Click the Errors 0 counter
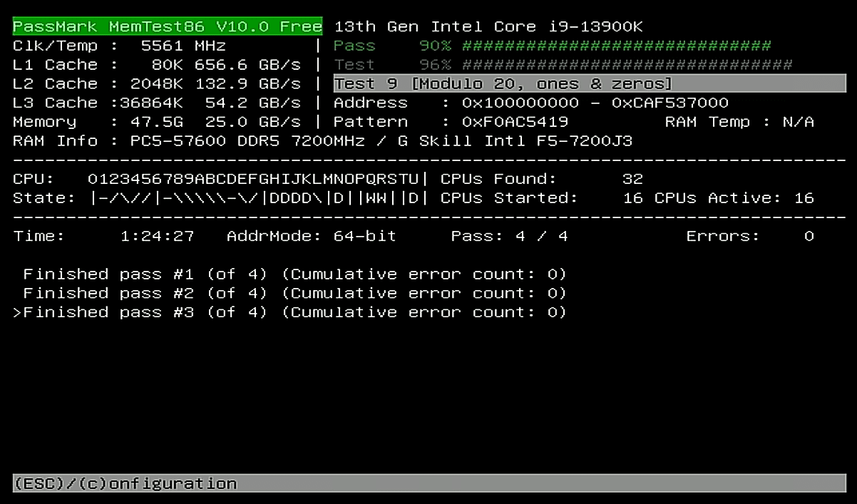 tap(750, 236)
